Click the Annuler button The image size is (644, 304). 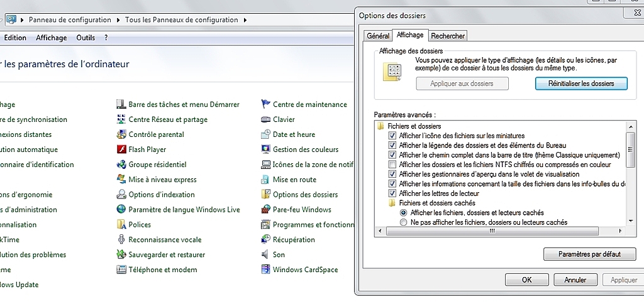click(x=575, y=280)
